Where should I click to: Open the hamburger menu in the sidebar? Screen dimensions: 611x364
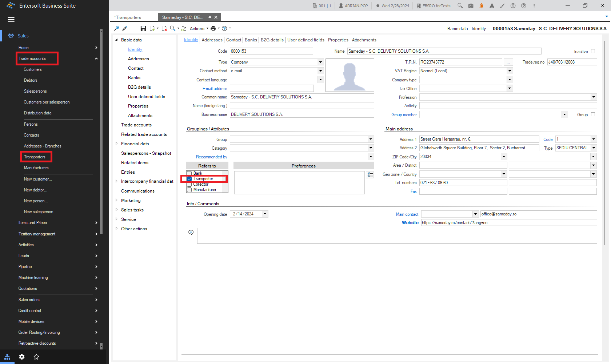11,20
